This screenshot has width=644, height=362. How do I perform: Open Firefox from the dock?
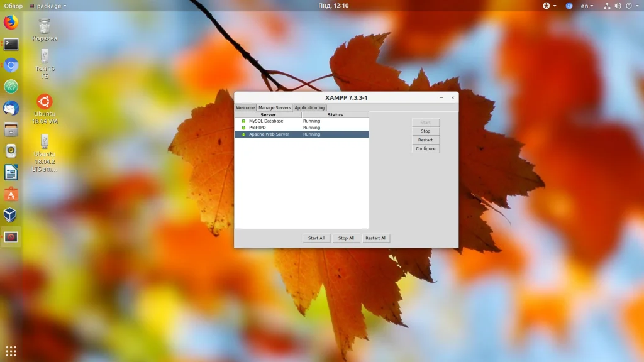pyautogui.click(x=11, y=23)
